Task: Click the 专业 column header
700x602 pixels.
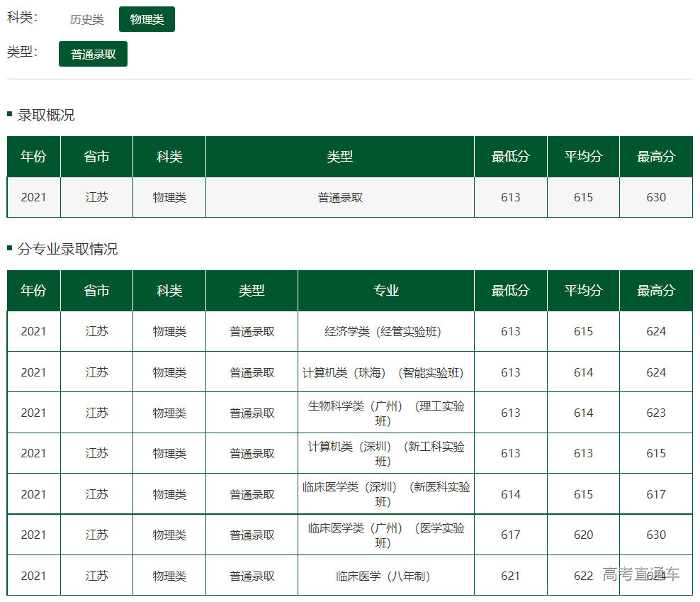Action: pyautogui.click(x=386, y=291)
